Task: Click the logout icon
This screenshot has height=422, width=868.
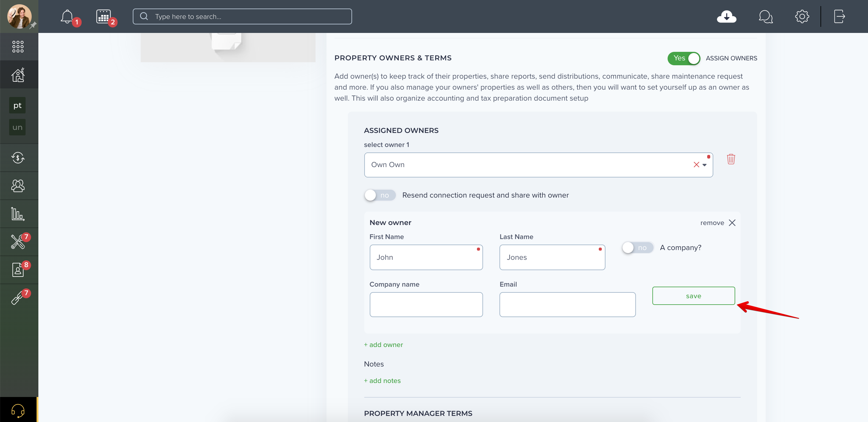Action: click(x=839, y=16)
